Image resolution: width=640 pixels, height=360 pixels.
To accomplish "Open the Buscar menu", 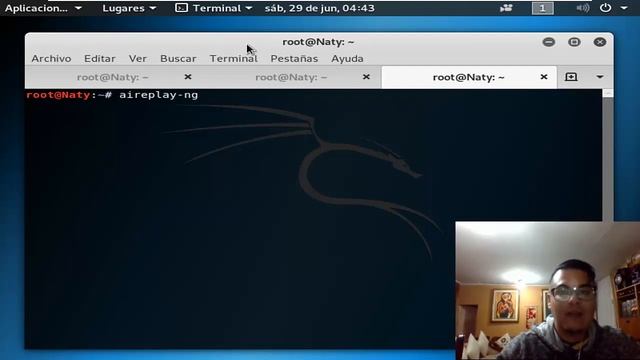I will pos(178,59).
